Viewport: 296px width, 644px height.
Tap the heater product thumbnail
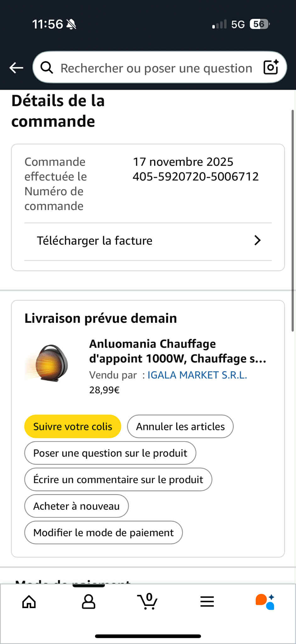(48, 363)
